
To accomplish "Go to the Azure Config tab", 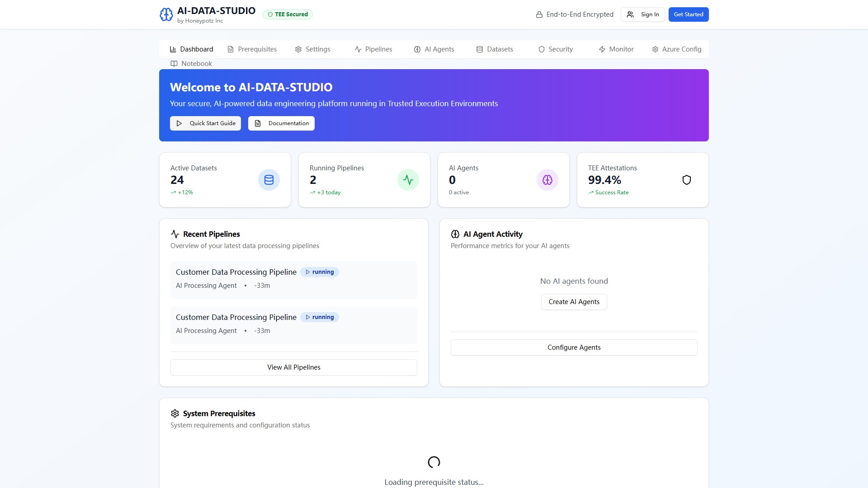I will [x=677, y=49].
